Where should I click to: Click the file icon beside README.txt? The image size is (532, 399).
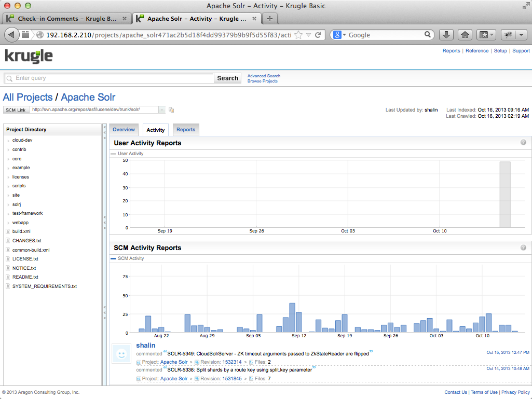tap(8, 277)
